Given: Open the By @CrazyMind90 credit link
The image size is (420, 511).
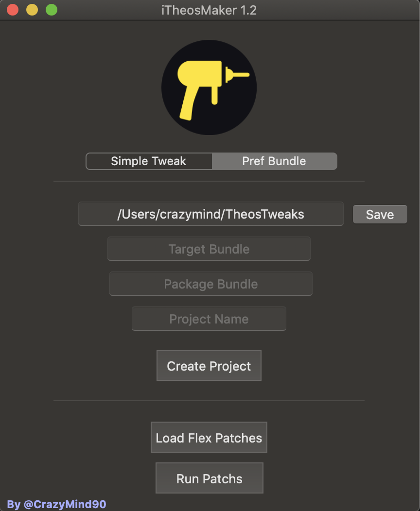Looking at the screenshot, I should pyautogui.click(x=56, y=504).
